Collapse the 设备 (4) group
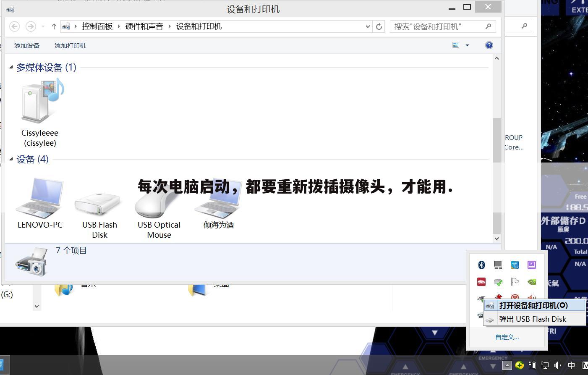 (11, 159)
